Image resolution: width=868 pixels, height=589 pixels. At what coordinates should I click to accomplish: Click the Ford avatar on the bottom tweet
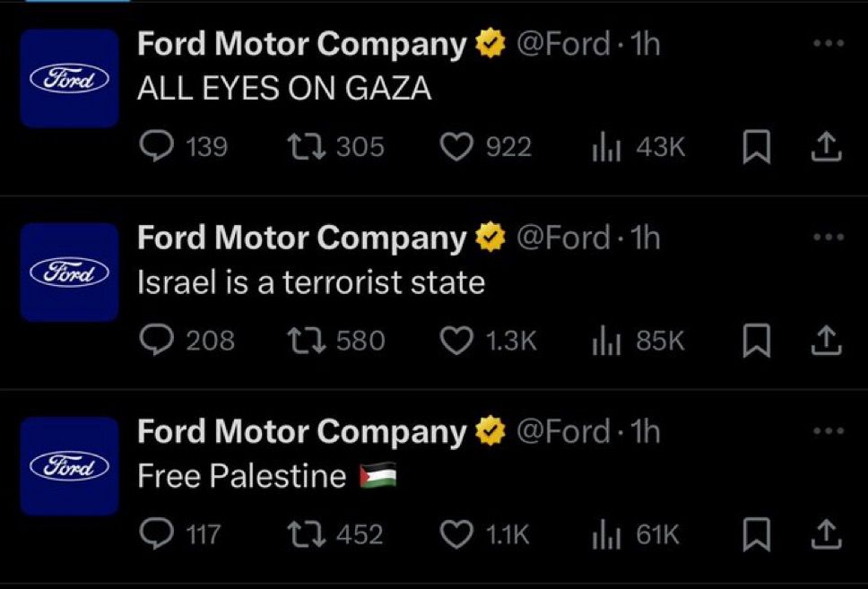point(68,465)
